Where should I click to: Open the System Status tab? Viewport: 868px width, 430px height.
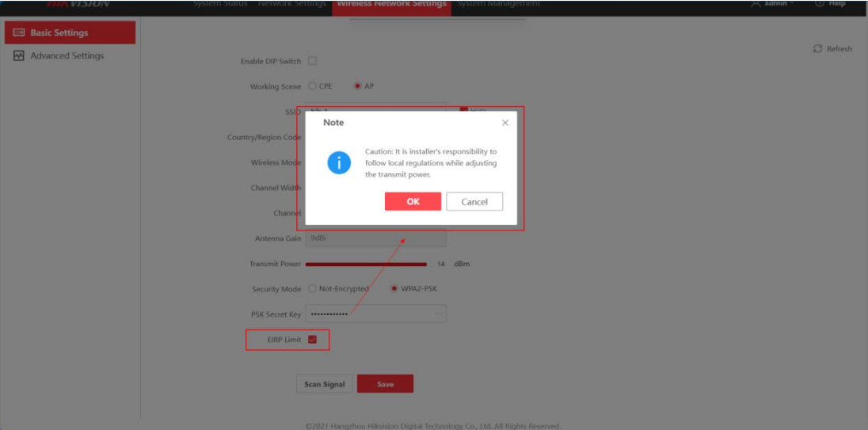pos(221,4)
